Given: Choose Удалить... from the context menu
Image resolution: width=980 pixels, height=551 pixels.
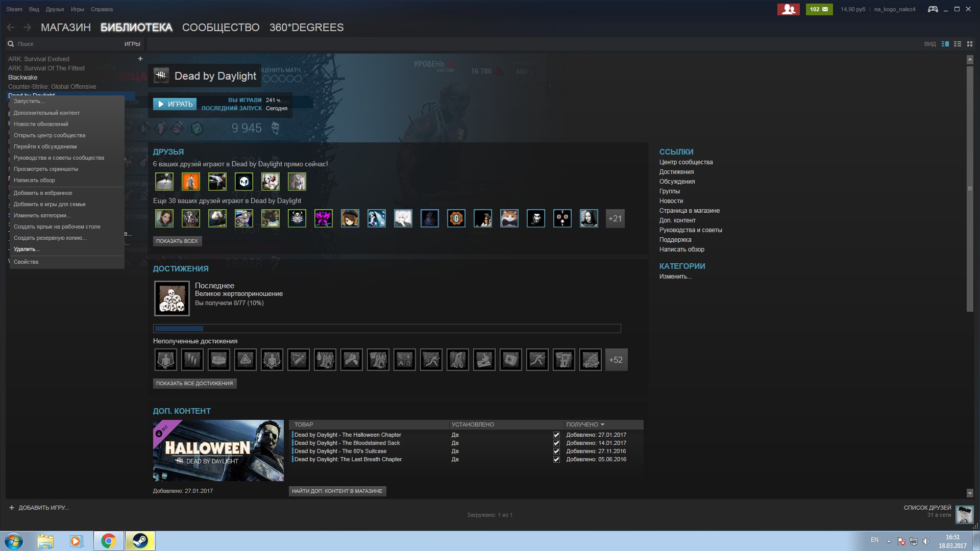Looking at the screenshot, I should pos(67,249).
